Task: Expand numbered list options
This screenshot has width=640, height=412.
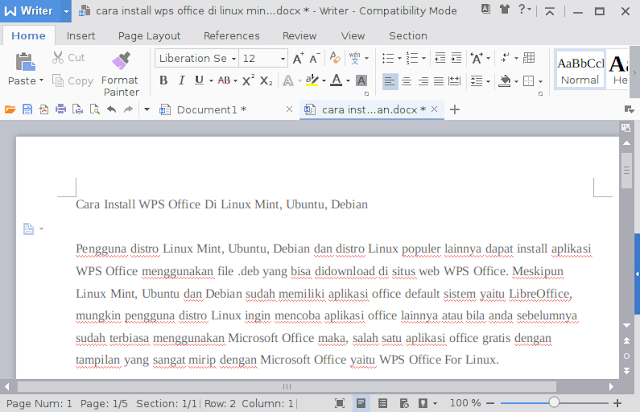Action: pyautogui.click(x=424, y=58)
